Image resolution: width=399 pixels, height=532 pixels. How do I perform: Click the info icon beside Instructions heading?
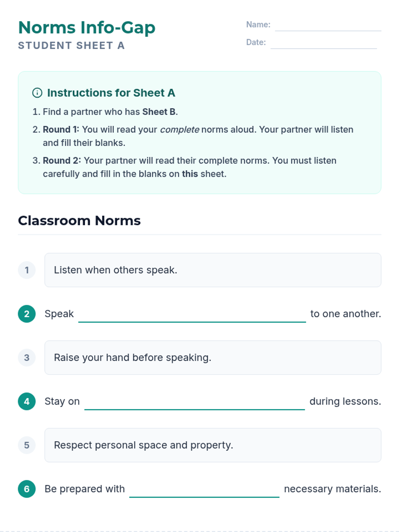pos(37,93)
